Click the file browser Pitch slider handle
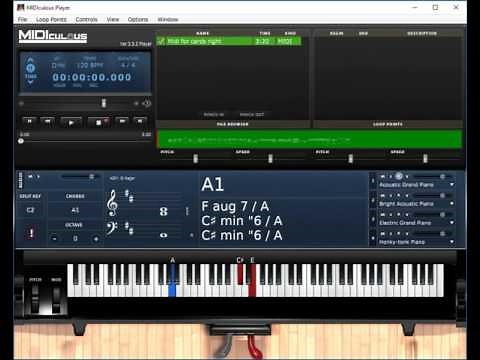 pos(196,158)
